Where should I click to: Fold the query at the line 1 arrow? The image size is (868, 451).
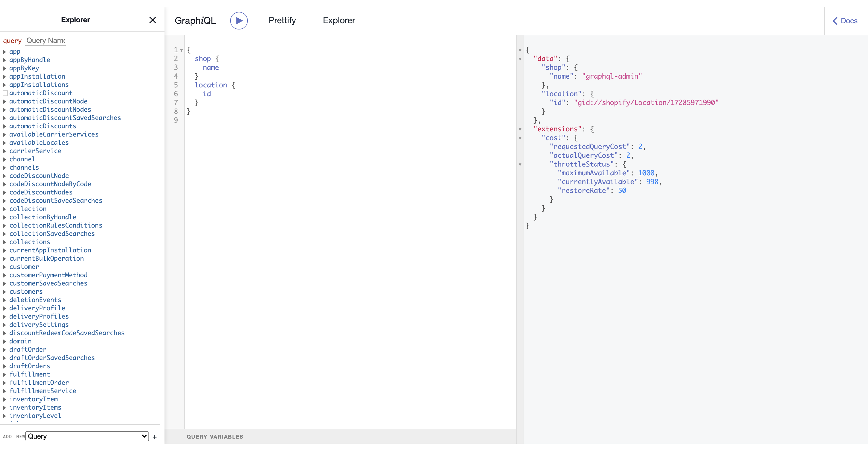click(x=182, y=50)
